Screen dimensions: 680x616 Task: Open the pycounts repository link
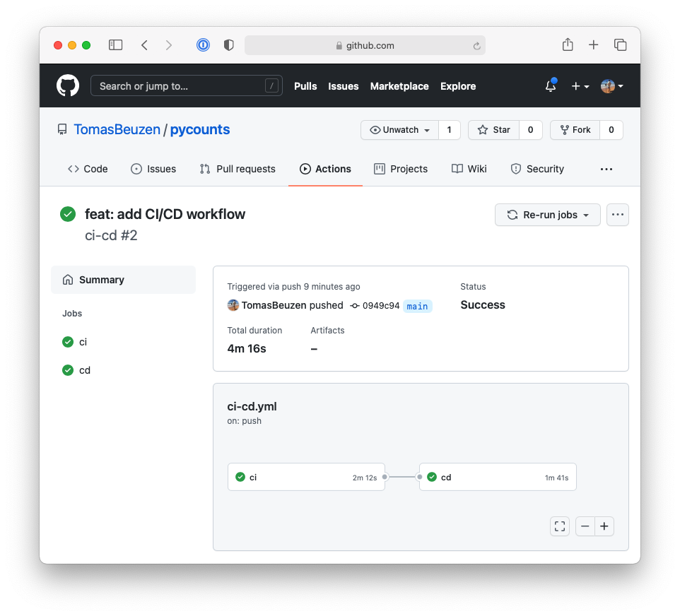coord(199,129)
